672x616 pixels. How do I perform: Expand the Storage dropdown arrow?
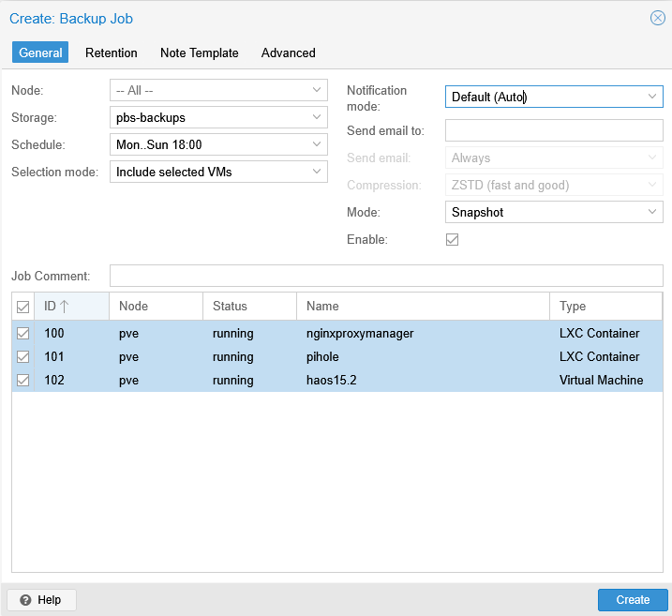coord(317,117)
